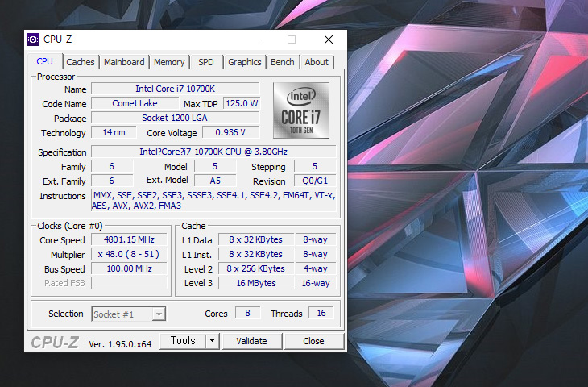Click the empty Rated FSB field
The width and height of the screenshot is (588, 387).
click(129, 283)
